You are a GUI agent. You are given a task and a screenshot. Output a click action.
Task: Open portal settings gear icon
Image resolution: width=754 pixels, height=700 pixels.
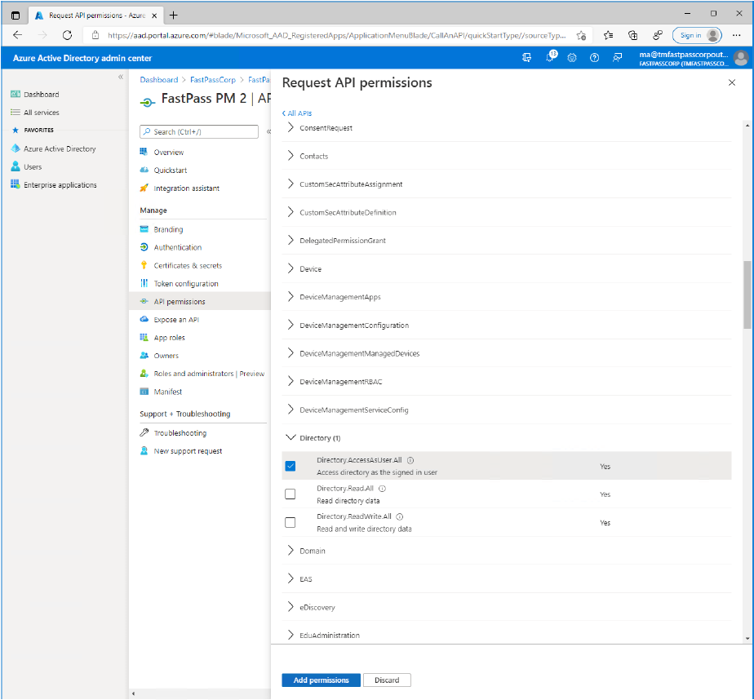click(x=572, y=57)
